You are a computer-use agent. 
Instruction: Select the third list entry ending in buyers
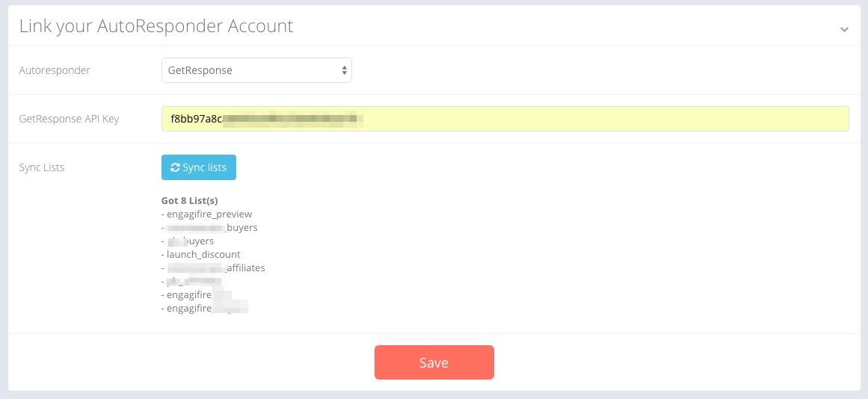click(190, 241)
